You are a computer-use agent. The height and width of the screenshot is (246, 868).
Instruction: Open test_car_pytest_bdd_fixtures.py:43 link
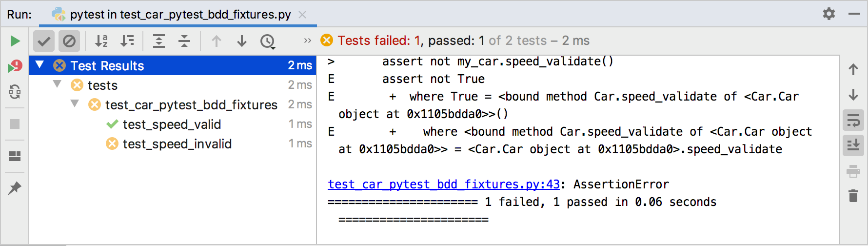click(x=444, y=184)
